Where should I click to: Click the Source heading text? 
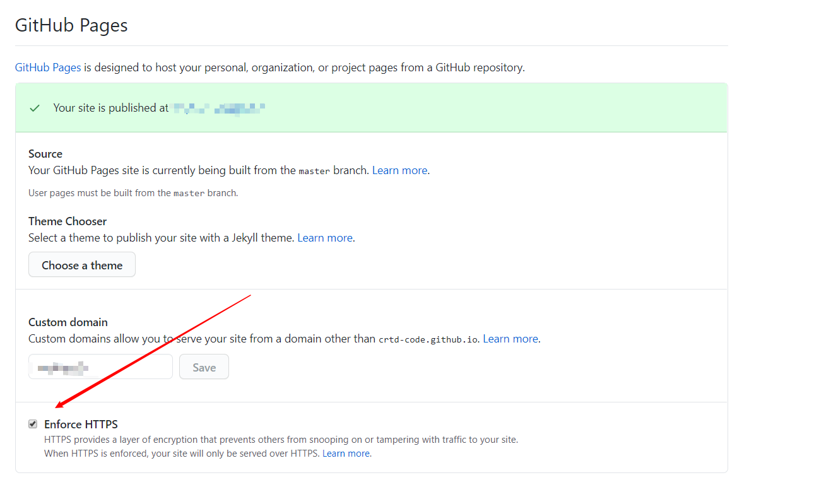pos(45,154)
